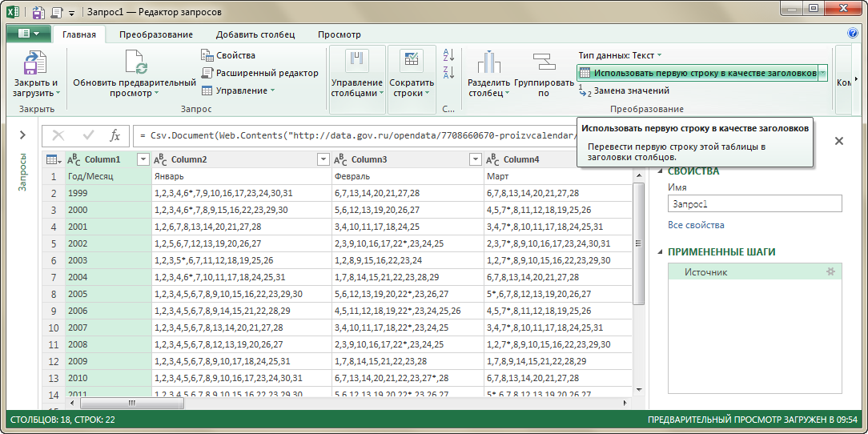Click the Split Column (Разделить столбец) icon
The image size is (868, 434).
(488, 62)
